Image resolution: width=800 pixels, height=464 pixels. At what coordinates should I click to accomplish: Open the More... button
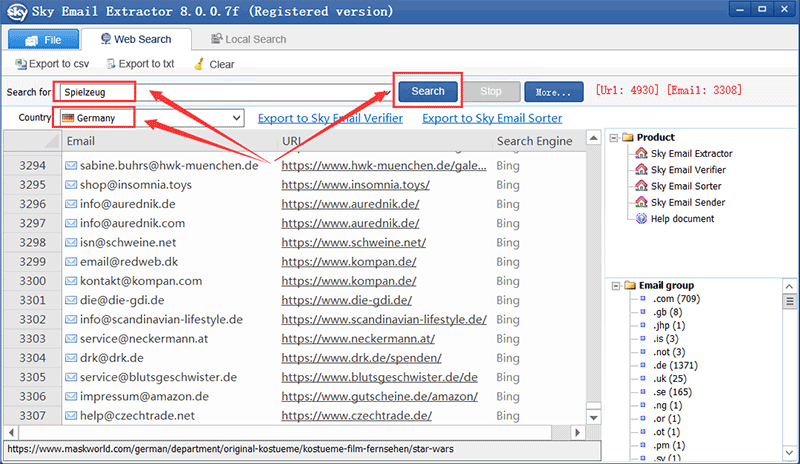point(554,92)
